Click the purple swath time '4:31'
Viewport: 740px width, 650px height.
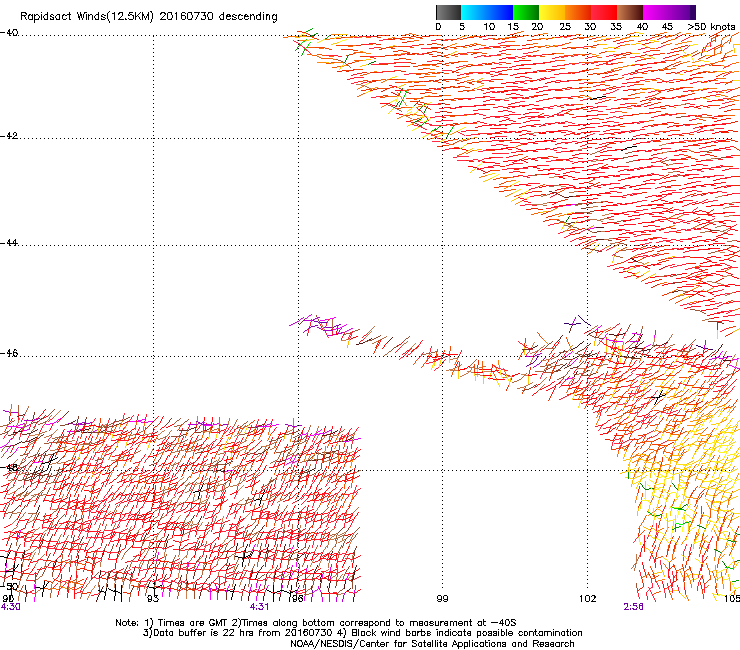259,607
